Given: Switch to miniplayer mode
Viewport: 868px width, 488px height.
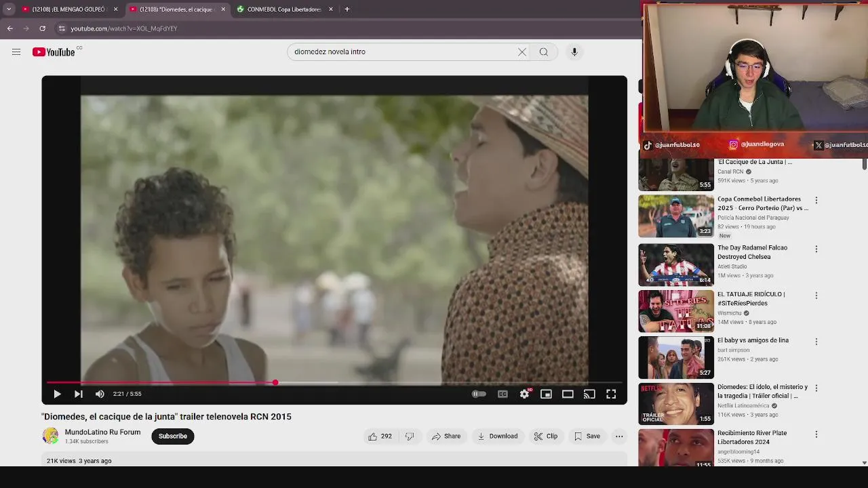Looking at the screenshot, I should (x=546, y=394).
